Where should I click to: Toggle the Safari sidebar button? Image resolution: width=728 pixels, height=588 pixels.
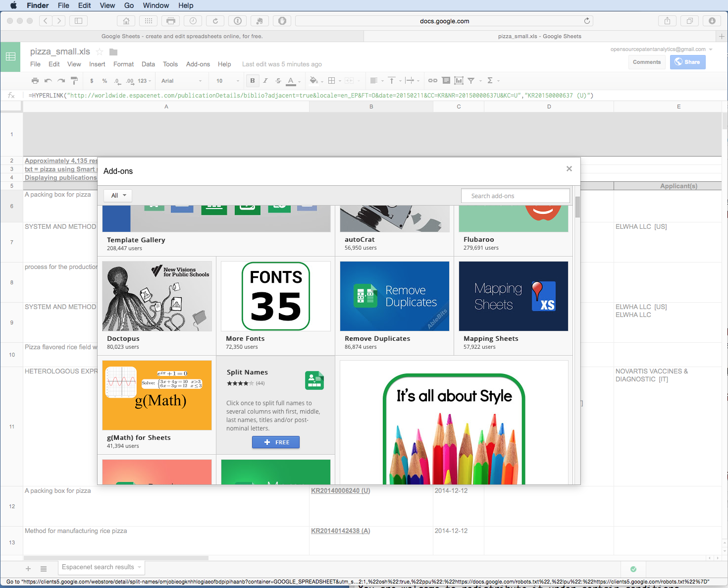pyautogui.click(x=78, y=21)
